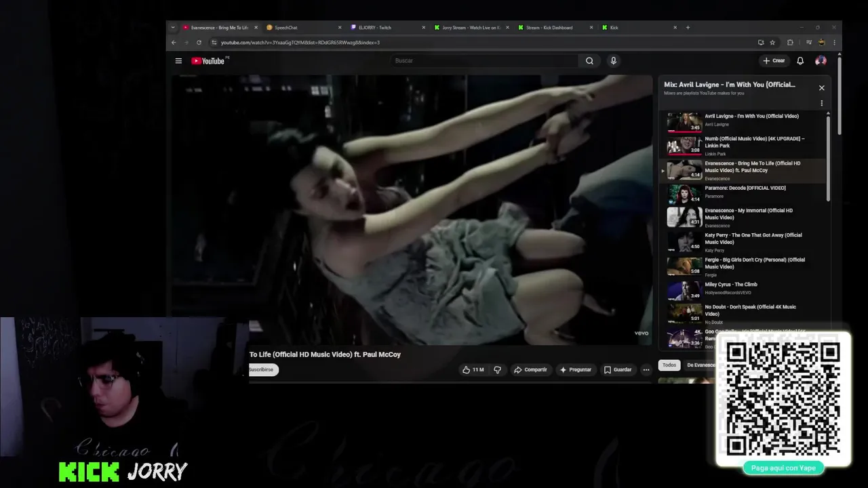The height and width of the screenshot is (488, 868).
Task: Click the vevo watermark on the video
Action: (642, 333)
